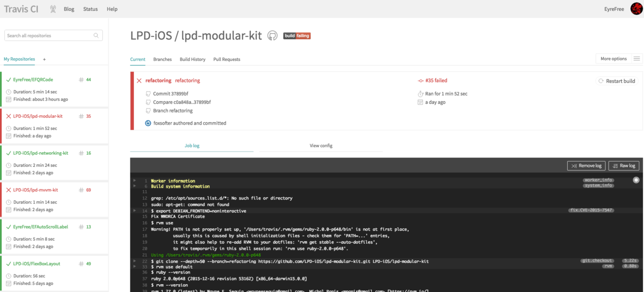Open the Blog menu link

69,9
